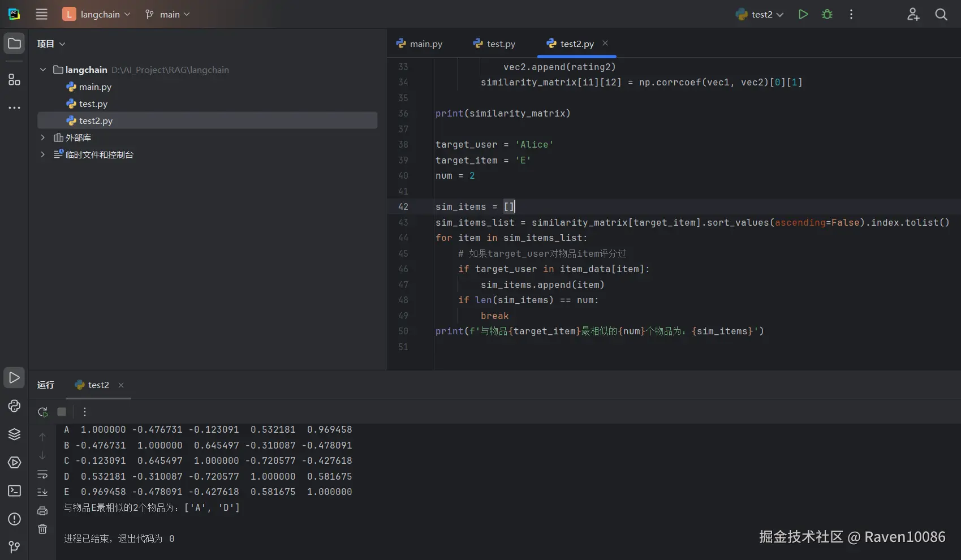Viewport: 961px width, 560px height.
Task: Open the Structure tool window
Action: (14, 79)
